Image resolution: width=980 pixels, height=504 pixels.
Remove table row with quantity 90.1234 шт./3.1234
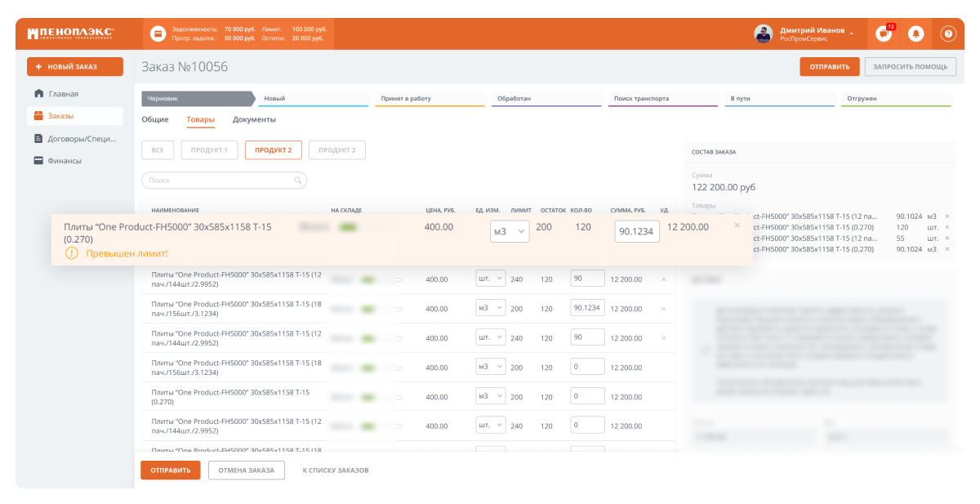[x=663, y=309]
